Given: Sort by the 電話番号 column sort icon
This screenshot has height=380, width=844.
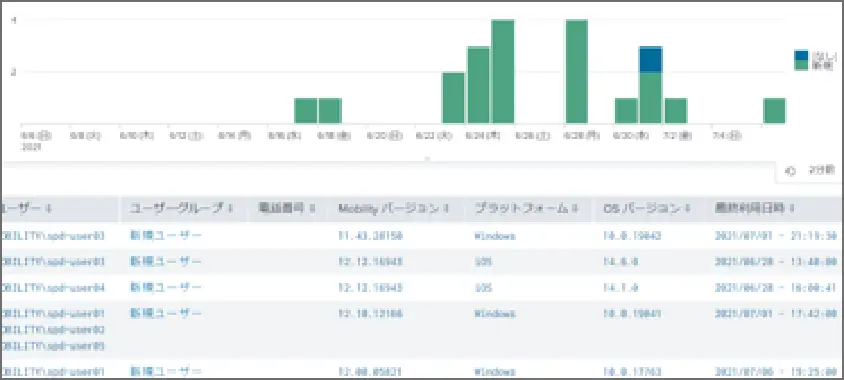Looking at the screenshot, I should click(312, 209).
